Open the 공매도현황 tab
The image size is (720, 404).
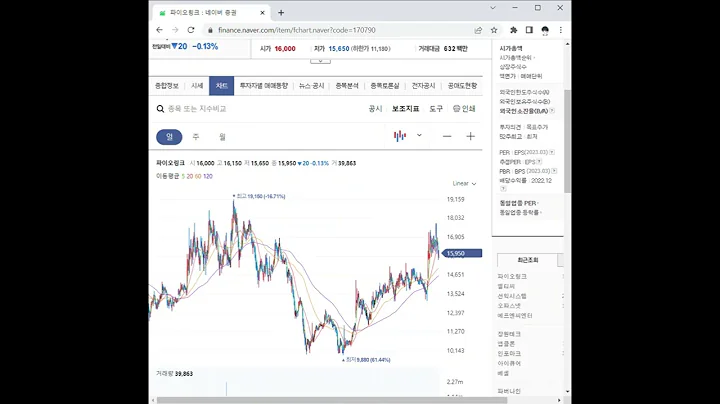462,86
